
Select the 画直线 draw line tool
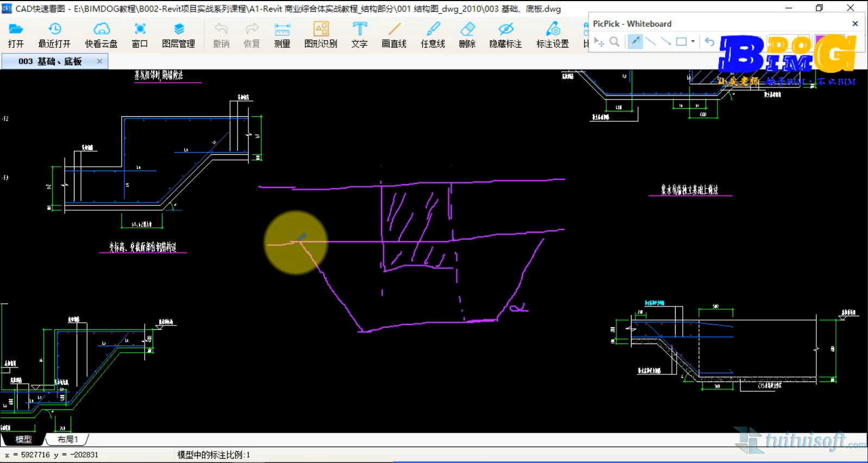394,35
